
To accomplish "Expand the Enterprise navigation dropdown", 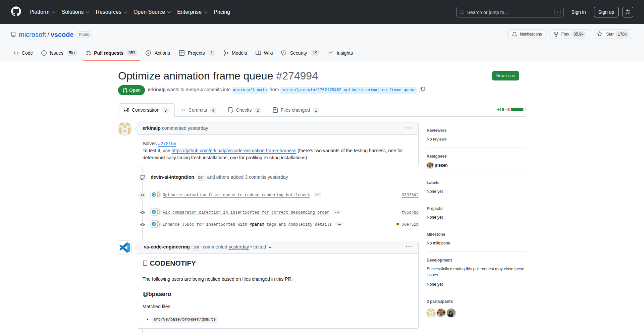I will [192, 12].
